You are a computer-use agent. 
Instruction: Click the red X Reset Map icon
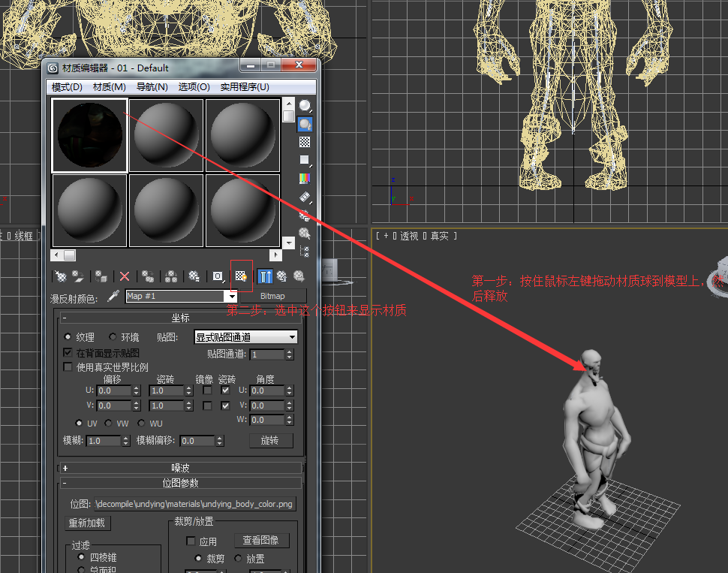tap(125, 276)
